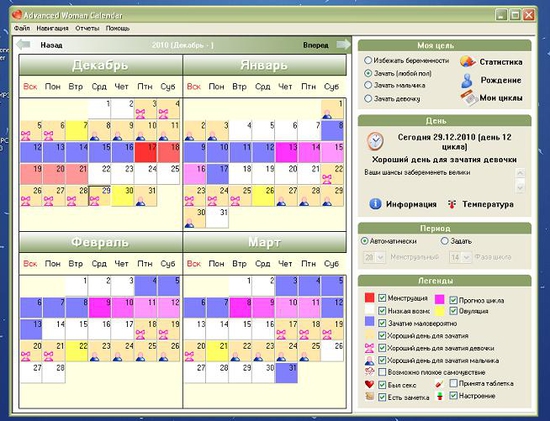Click the blue Информация icon
This screenshot has width=550, height=421.
pyautogui.click(x=375, y=204)
